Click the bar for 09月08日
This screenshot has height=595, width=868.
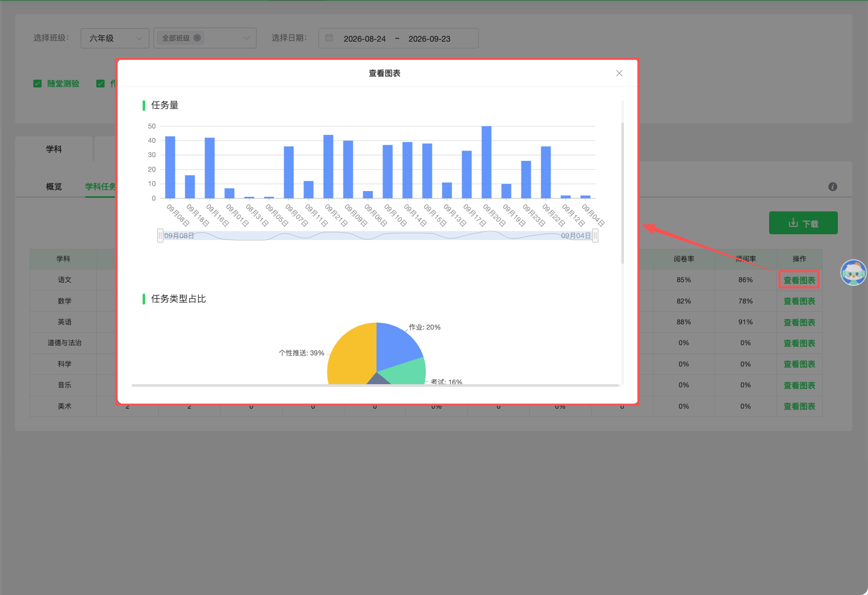click(x=170, y=167)
